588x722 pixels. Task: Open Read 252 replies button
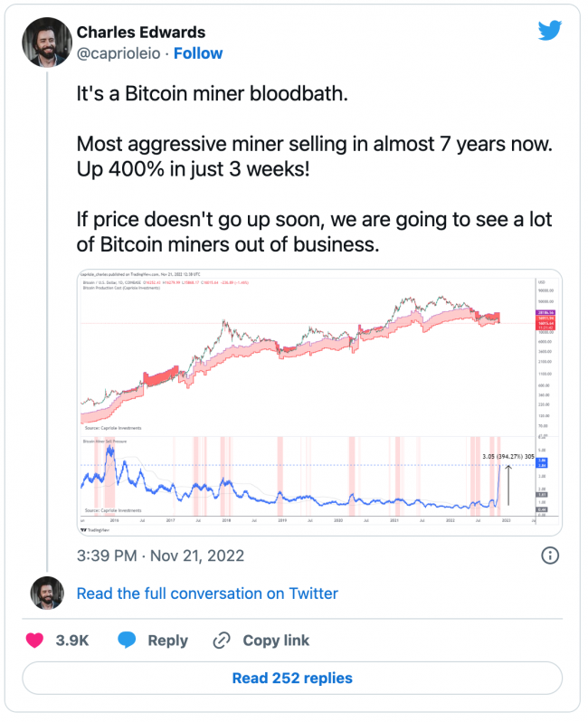coord(292,679)
